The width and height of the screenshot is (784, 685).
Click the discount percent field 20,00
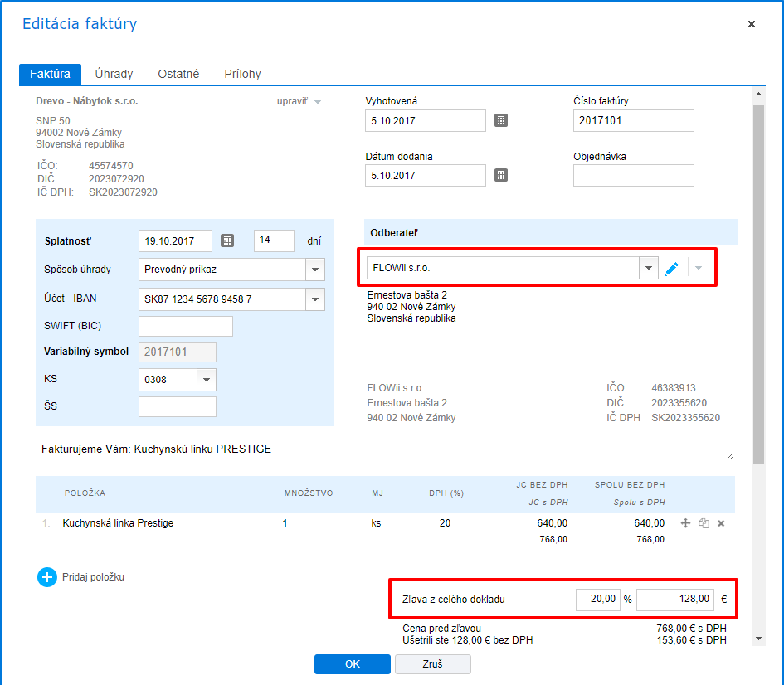pyautogui.click(x=598, y=600)
